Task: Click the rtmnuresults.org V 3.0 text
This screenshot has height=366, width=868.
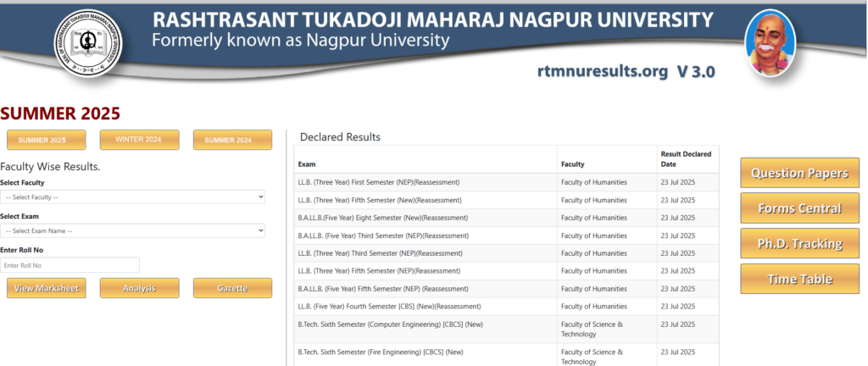Action: coord(626,72)
